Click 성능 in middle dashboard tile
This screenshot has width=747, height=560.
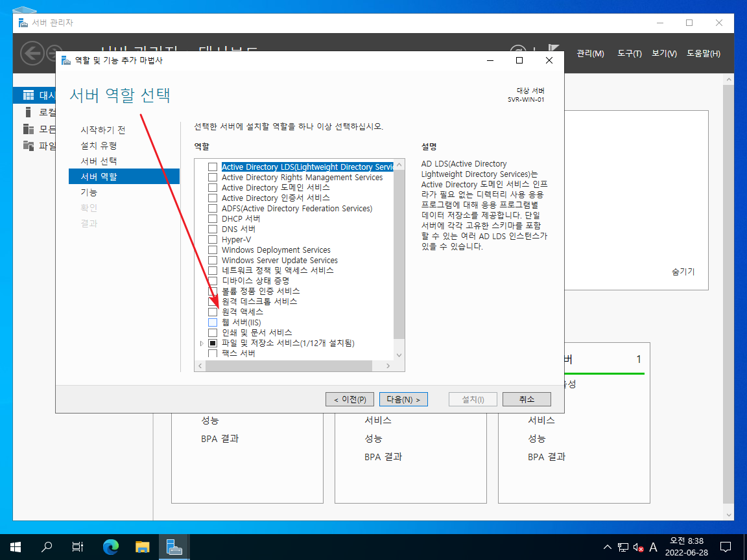373,439
